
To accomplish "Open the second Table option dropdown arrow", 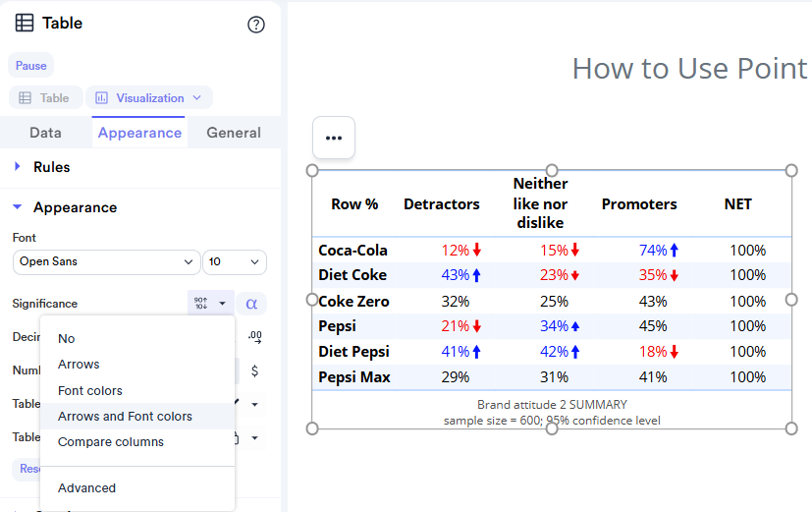I will [254, 438].
